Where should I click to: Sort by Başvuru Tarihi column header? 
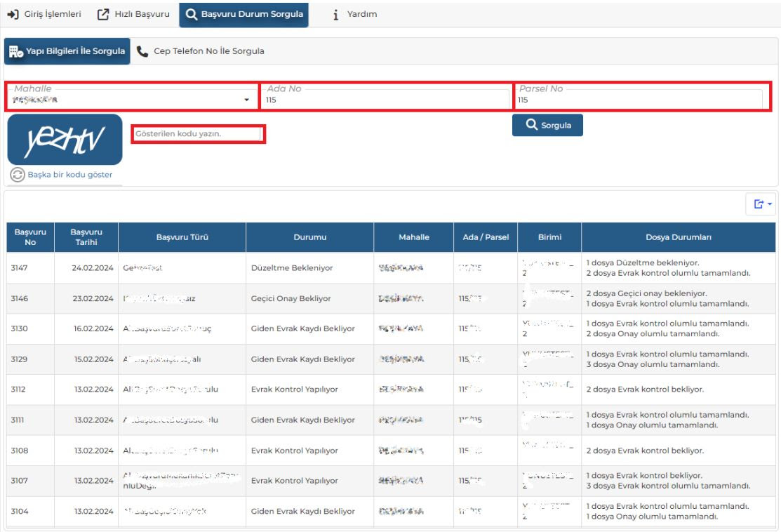(x=87, y=237)
